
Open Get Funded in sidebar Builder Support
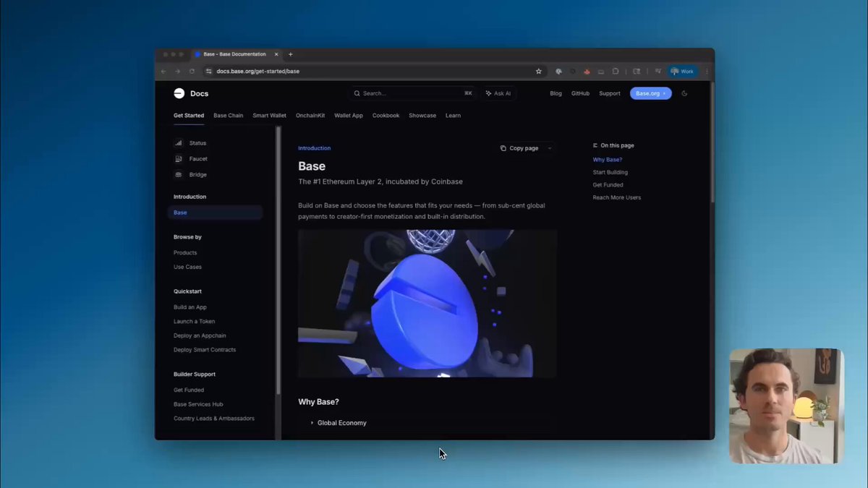pyautogui.click(x=189, y=390)
